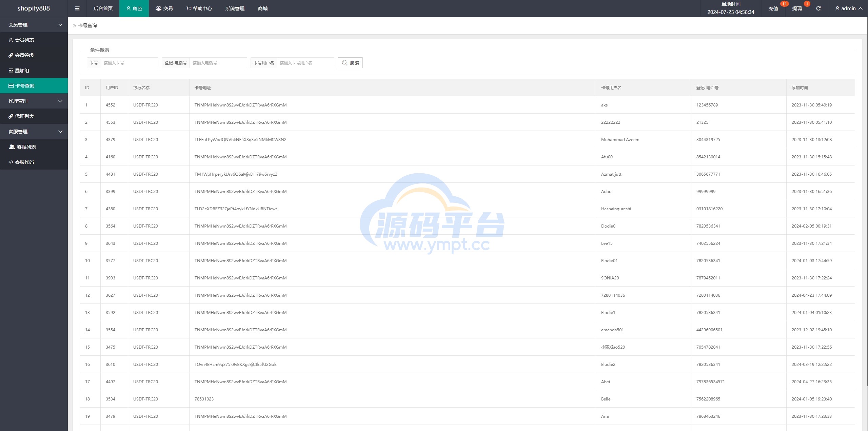Viewport: 868px width, 431px height.
Task: Open 会员列表 in the sidebar
Action: [x=24, y=40]
